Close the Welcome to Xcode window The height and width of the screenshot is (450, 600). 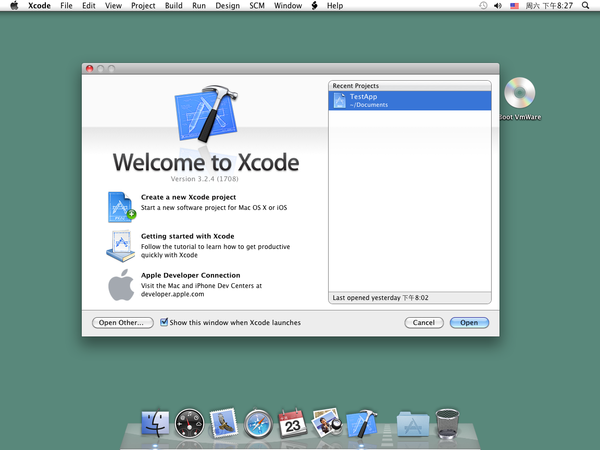pyautogui.click(x=90, y=68)
